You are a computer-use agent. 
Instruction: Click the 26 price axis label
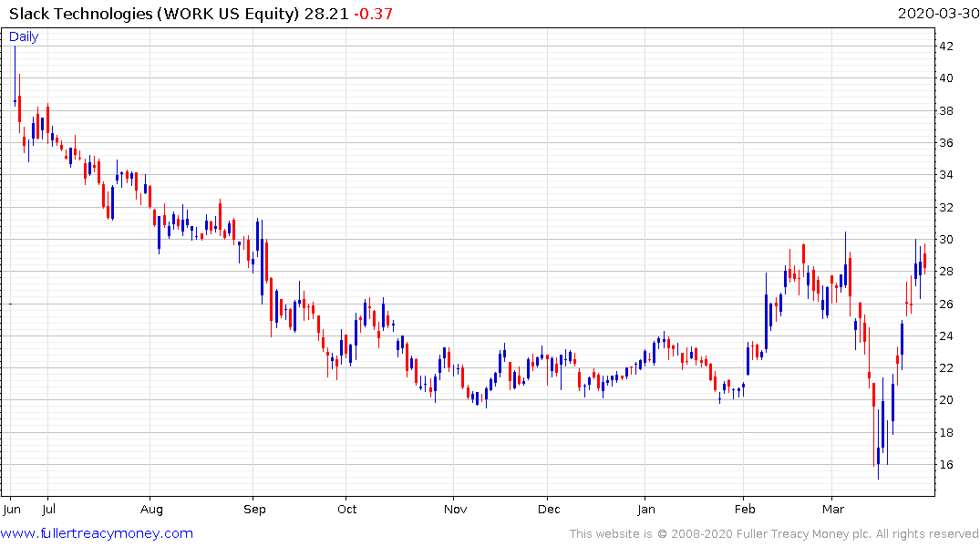(945, 304)
